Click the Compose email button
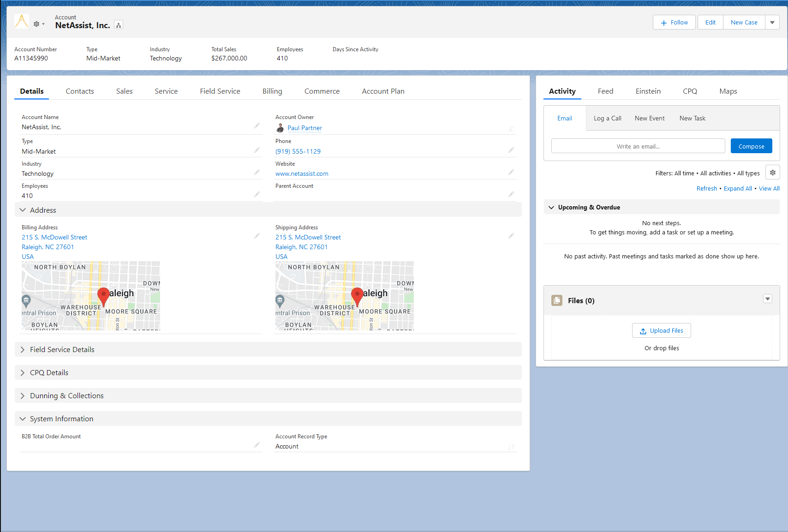 [x=752, y=146]
